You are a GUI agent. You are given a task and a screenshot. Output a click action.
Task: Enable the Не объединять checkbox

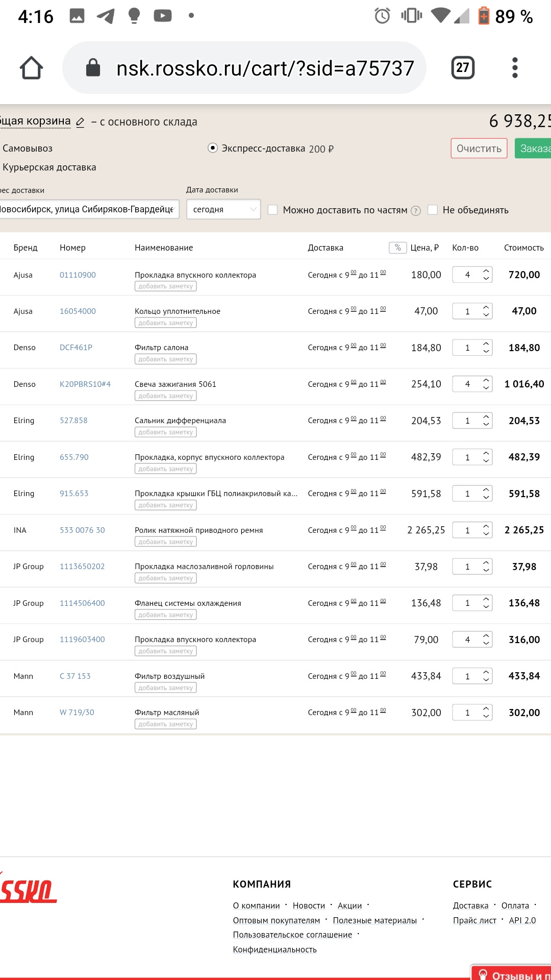433,210
